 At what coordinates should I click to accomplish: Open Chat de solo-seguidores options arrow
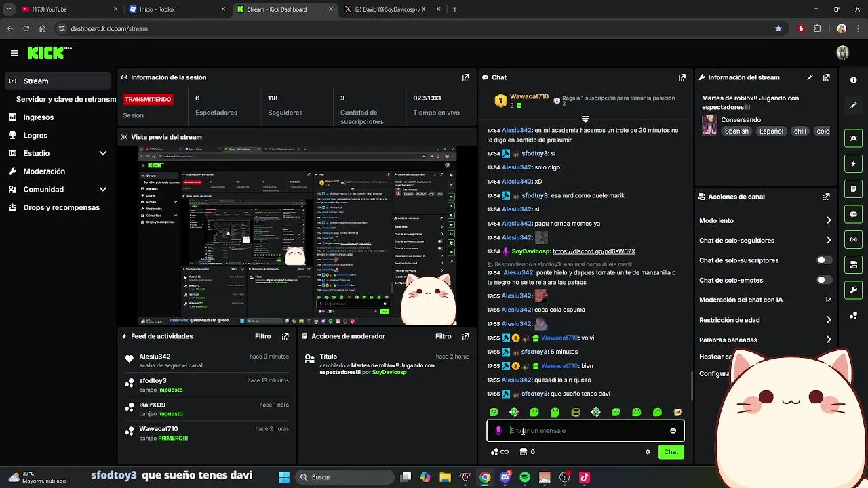[829, 240]
